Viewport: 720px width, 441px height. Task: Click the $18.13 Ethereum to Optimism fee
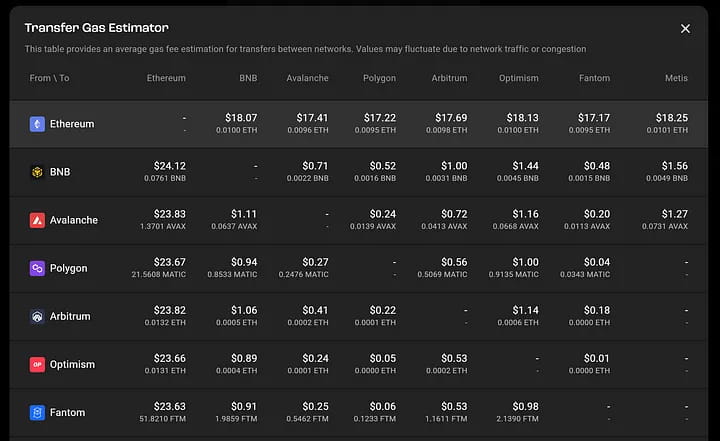(523, 118)
